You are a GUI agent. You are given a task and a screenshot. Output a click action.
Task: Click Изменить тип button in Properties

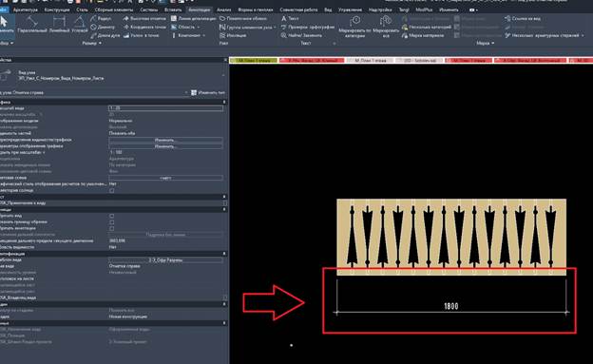point(208,93)
